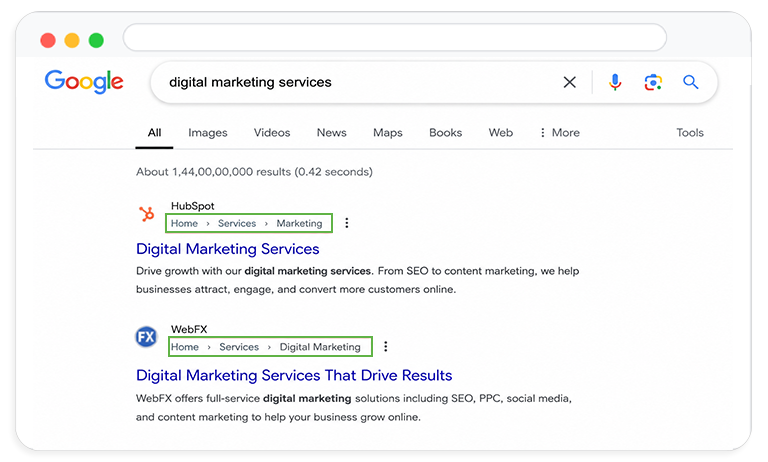Click the HubSpot site name

coord(192,206)
